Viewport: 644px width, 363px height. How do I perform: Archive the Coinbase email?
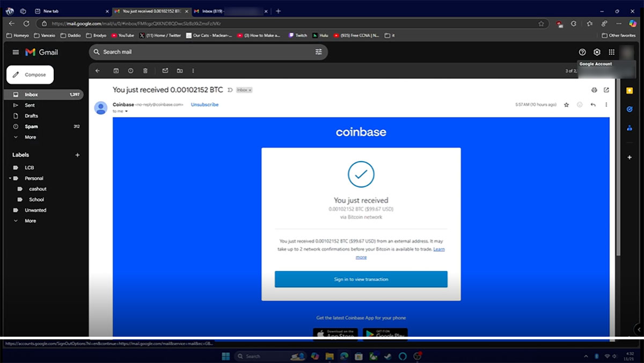(x=116, y=70)
